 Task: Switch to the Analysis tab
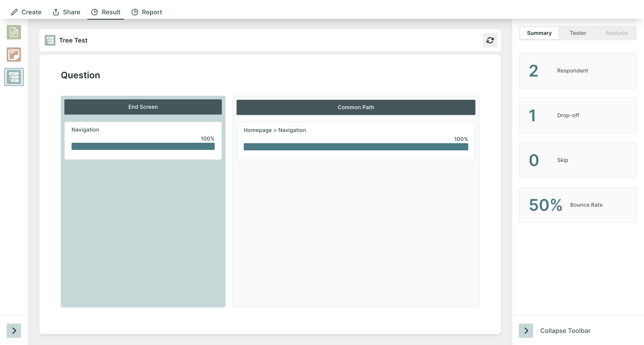click(x=616, y=33)
